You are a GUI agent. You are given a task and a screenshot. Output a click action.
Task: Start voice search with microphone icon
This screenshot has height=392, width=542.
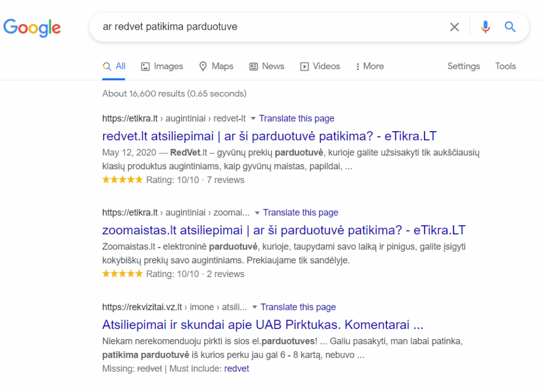(x=485, y=27)
